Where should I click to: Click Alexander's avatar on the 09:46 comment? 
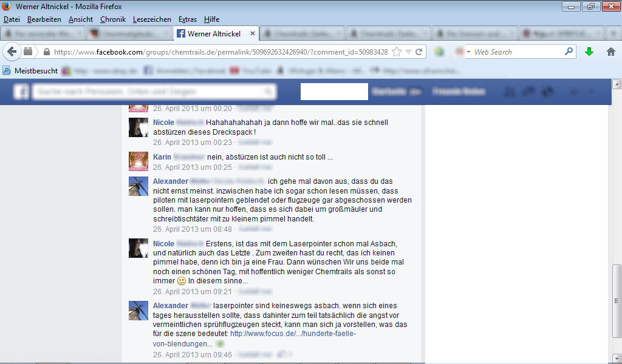(x=138, y=311)
